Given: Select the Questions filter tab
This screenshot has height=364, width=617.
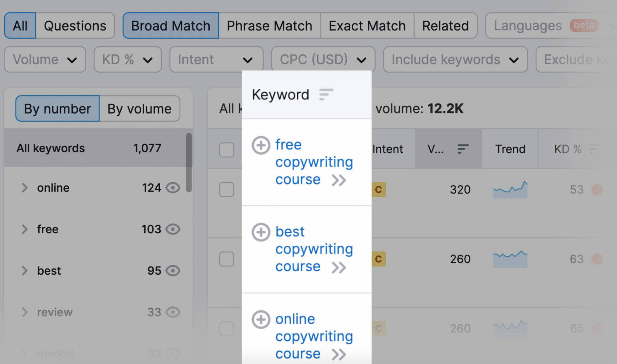Looking at the screenshot, I should (x=75, y=25).
